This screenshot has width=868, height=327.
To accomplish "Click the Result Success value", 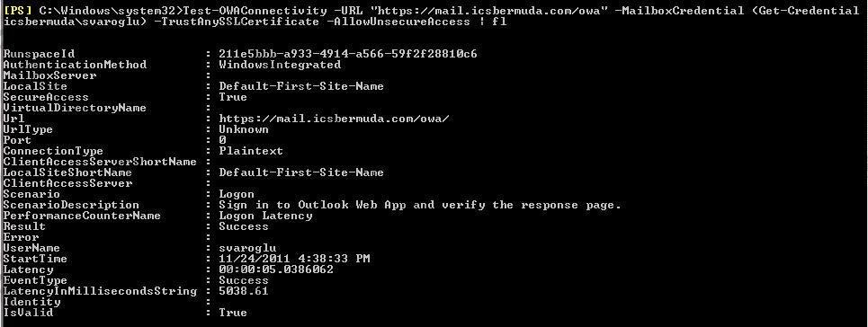I will (x=244, y=226).
